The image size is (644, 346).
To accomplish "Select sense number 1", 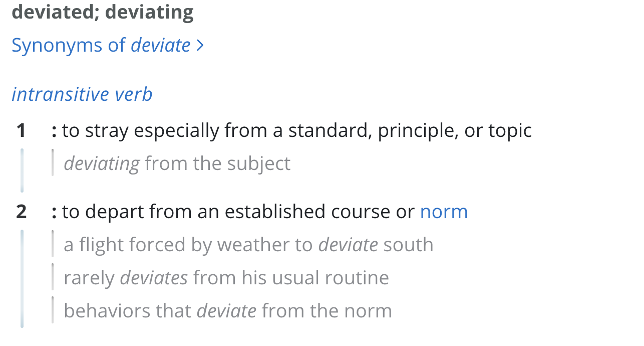I will coord(21,130).
